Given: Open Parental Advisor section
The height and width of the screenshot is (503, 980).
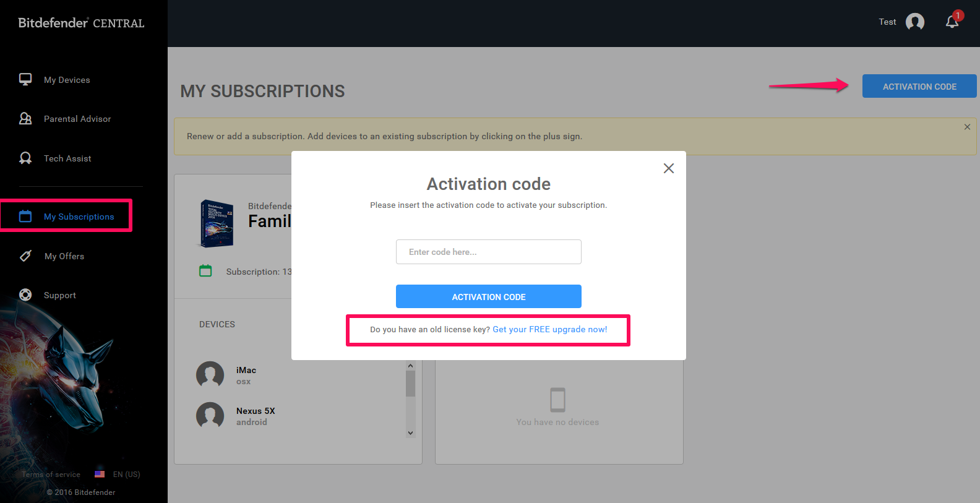Looking at the screenshot, I should point(77,119).
